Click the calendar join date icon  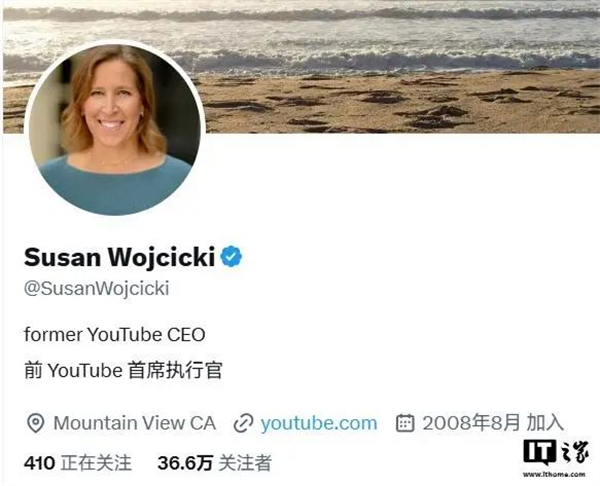(x=405, y=423)
